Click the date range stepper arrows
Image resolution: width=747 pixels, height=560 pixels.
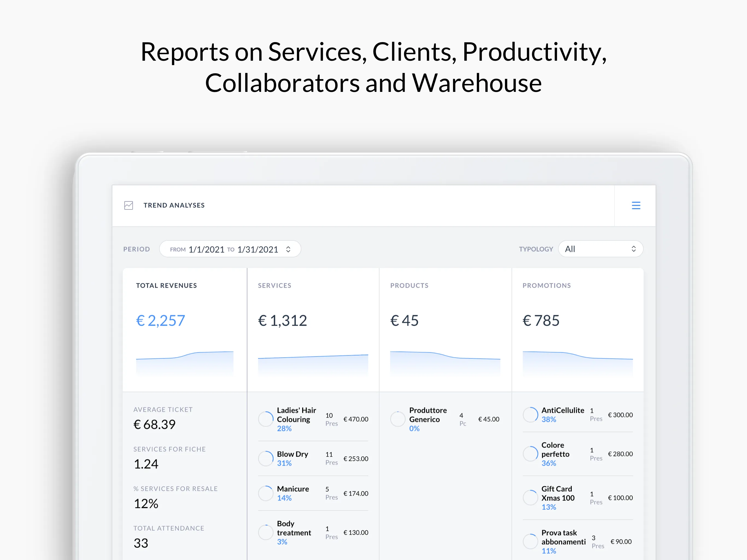tap(288, 249)
